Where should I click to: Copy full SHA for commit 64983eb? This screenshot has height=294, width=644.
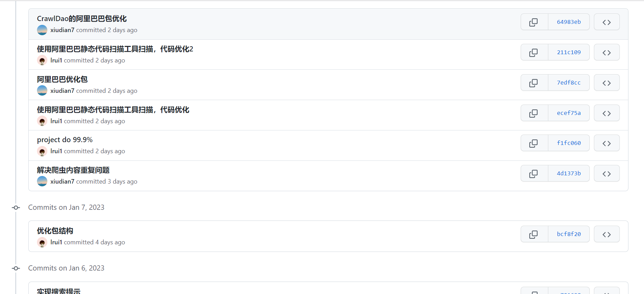click(x=534, y=22)
